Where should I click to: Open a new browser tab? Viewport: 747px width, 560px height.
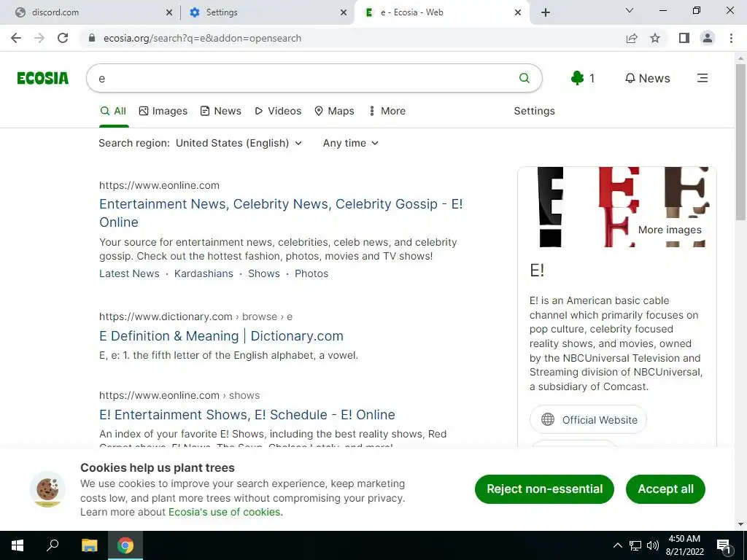tap(546, 12)
